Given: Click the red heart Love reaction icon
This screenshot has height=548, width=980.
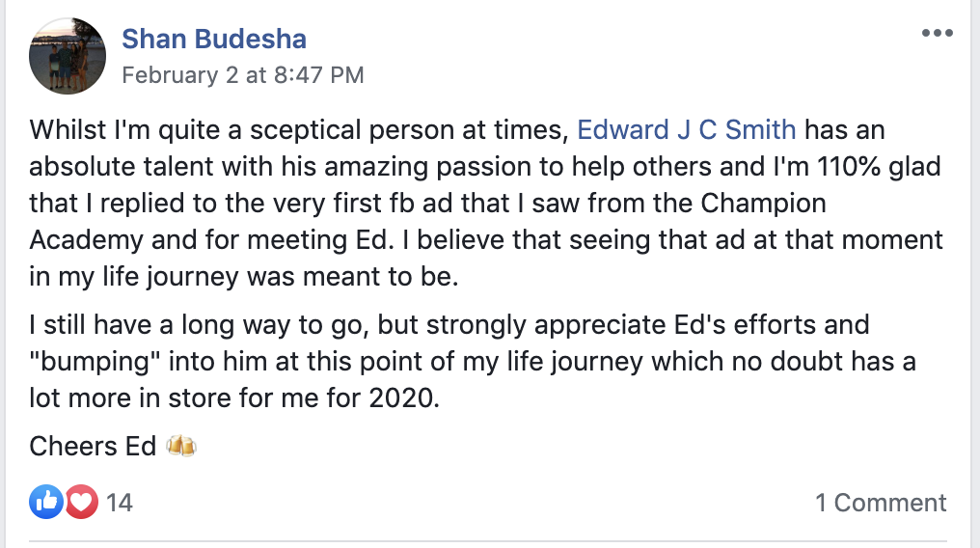Looking at the screenshot, I should pyautogui.click(x=82, y=502).
